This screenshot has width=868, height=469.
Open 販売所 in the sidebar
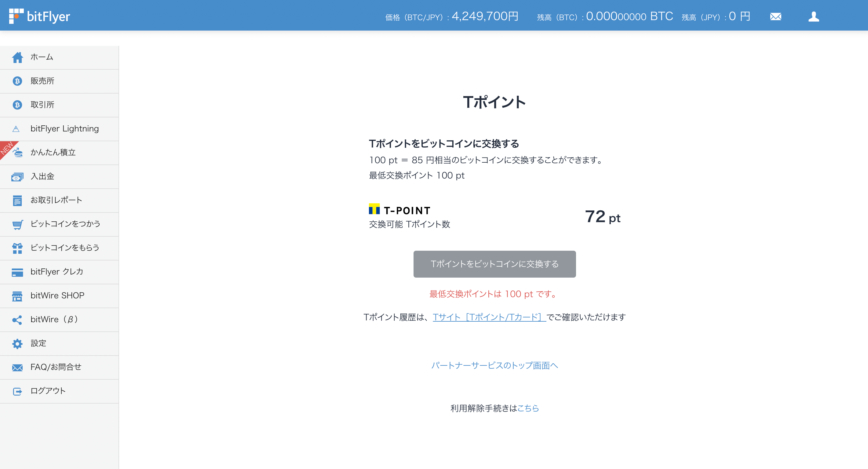(59, 81)
